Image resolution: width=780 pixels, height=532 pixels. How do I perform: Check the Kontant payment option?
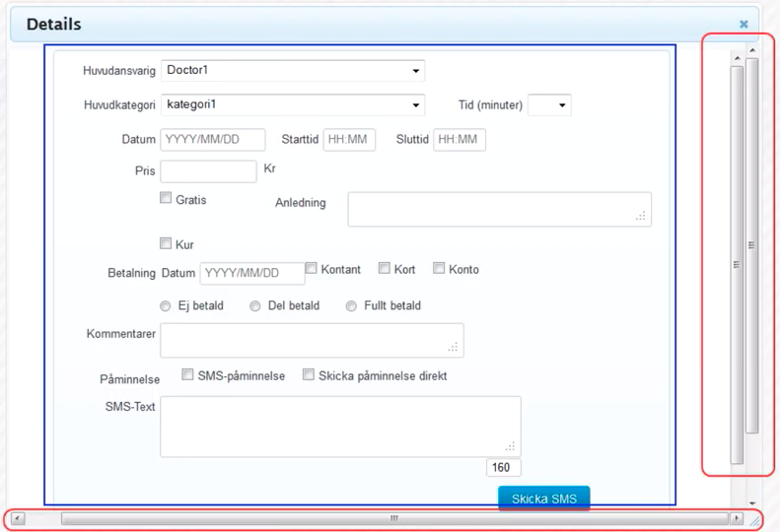(x=311, y=268)
